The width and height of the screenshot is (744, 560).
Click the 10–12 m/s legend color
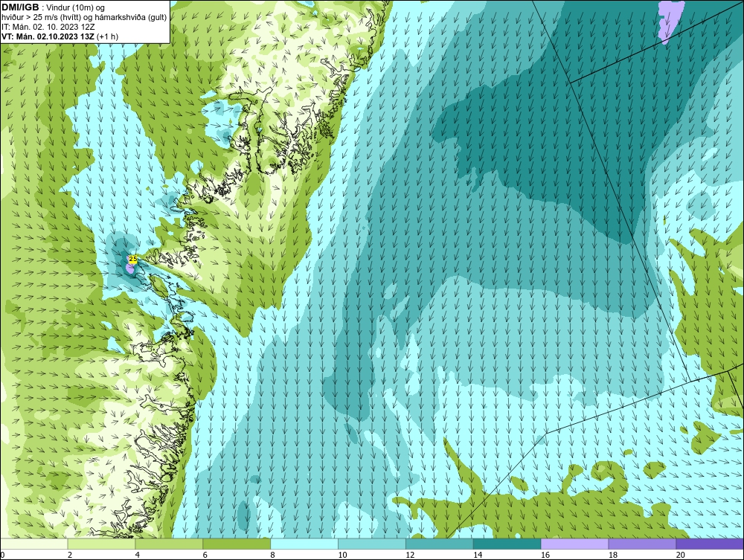[372, 544]
